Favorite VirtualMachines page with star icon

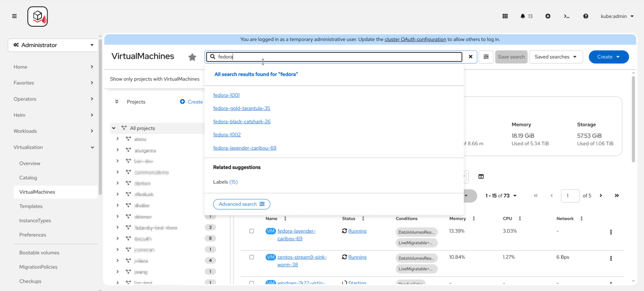coord(192,57)
